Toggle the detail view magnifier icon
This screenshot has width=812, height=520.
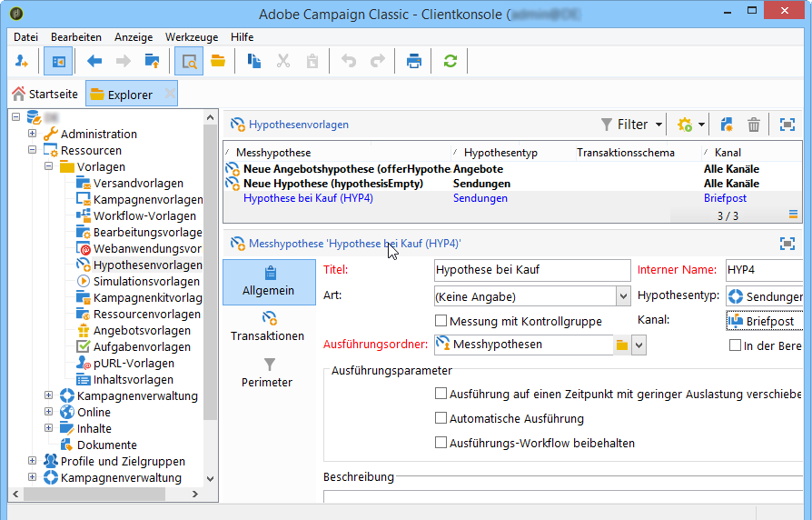189,61
